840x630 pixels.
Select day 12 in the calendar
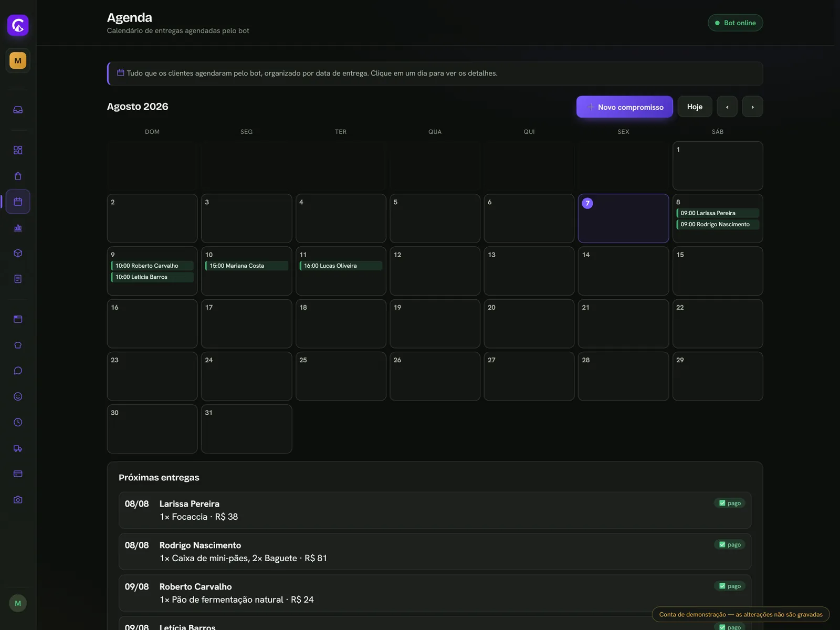[x=435, y=271]
